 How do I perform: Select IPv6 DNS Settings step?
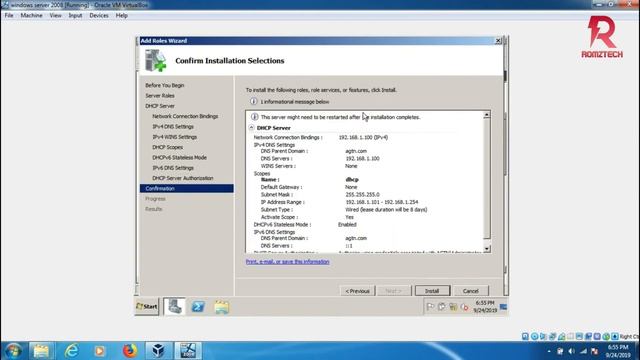pyautogui.click(x=173, y=168)
